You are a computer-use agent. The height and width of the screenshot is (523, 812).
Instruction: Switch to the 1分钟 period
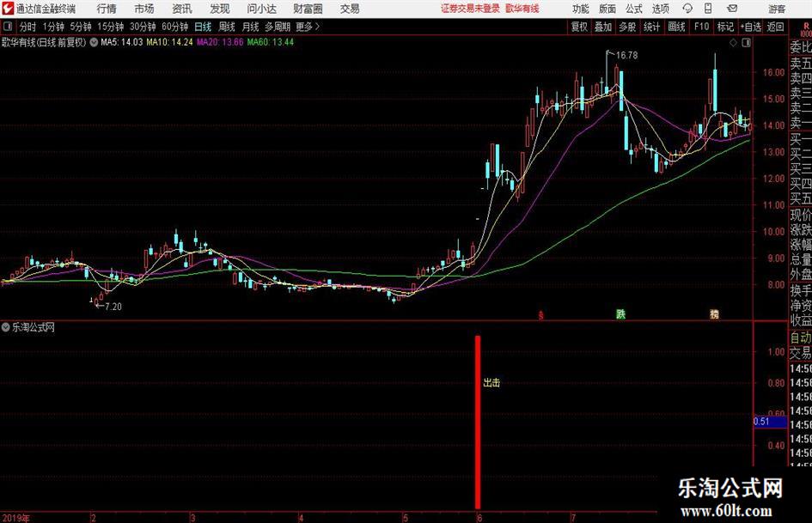[53, 27]
